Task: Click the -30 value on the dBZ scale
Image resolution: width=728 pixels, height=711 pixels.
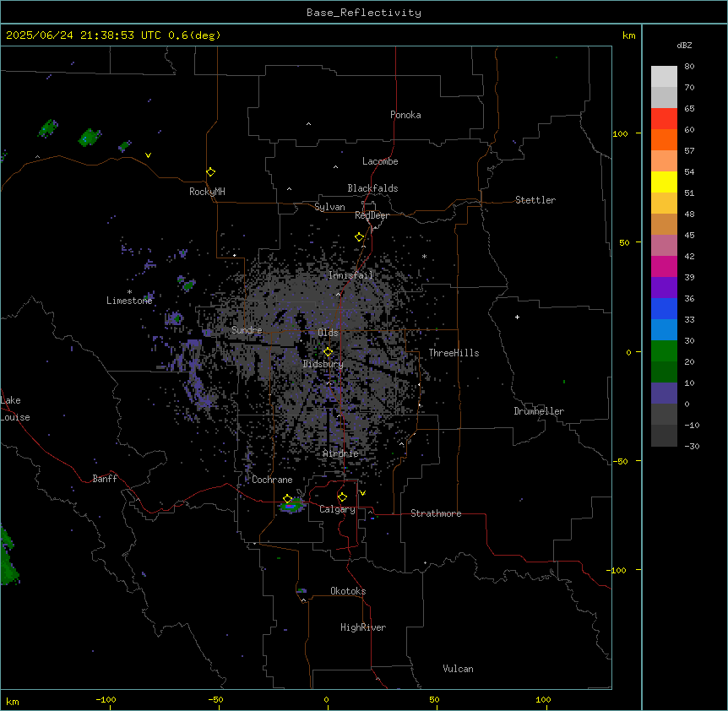Action: click(692, 446)
